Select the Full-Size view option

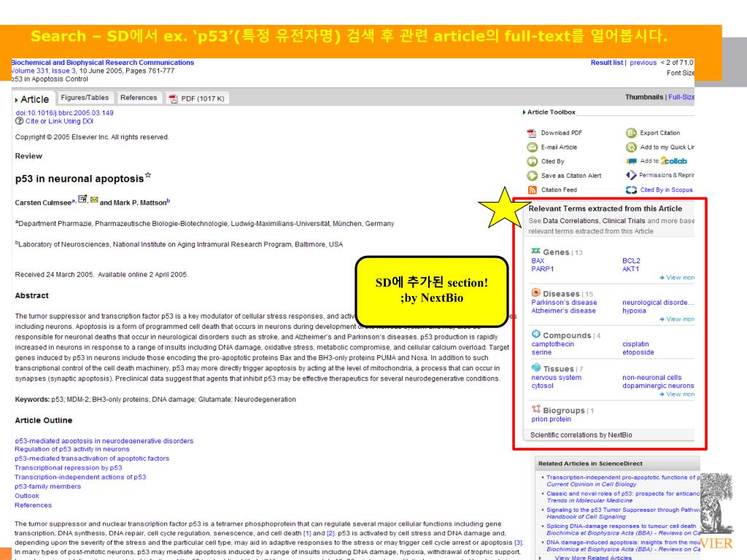click(681, 97)
